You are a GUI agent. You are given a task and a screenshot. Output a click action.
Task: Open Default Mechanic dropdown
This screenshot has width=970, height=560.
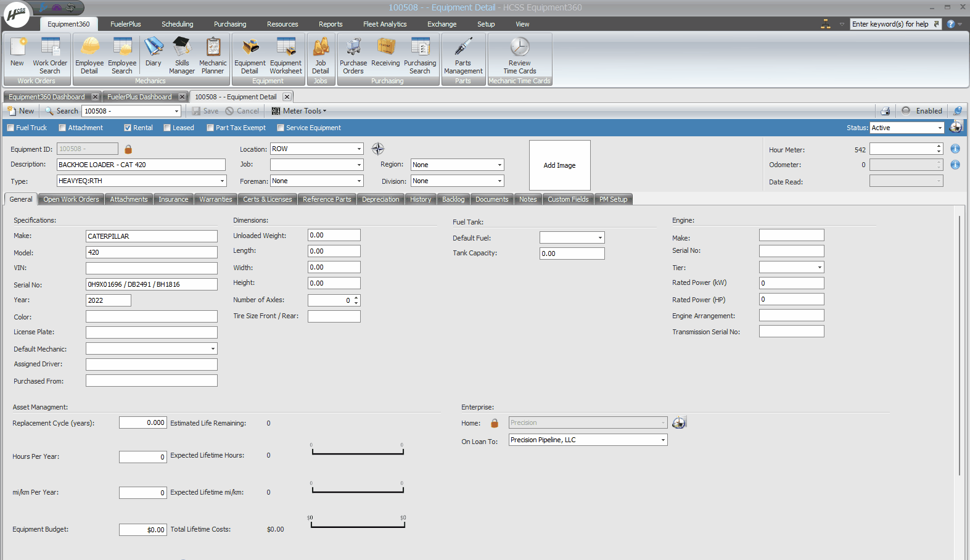pos(213,348)
